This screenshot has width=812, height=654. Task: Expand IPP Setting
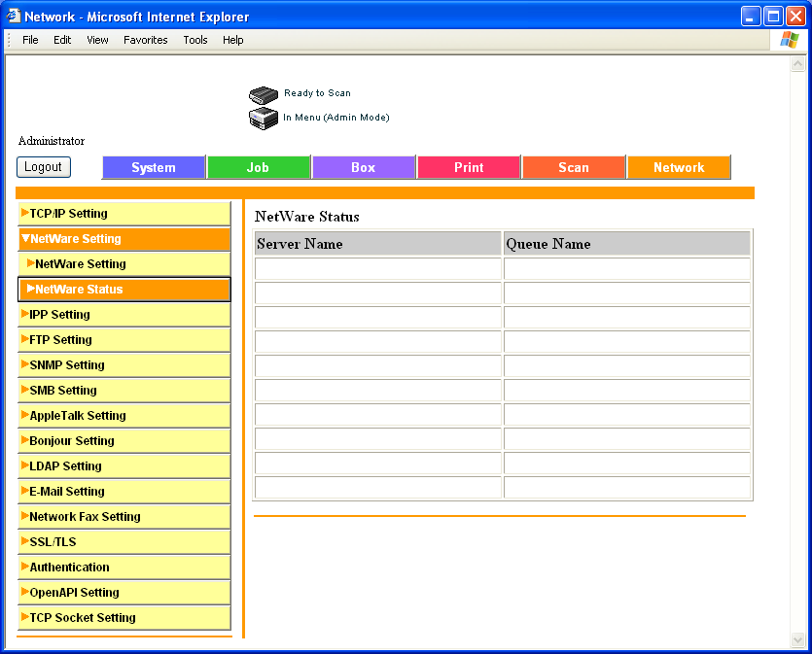point(124,315)
